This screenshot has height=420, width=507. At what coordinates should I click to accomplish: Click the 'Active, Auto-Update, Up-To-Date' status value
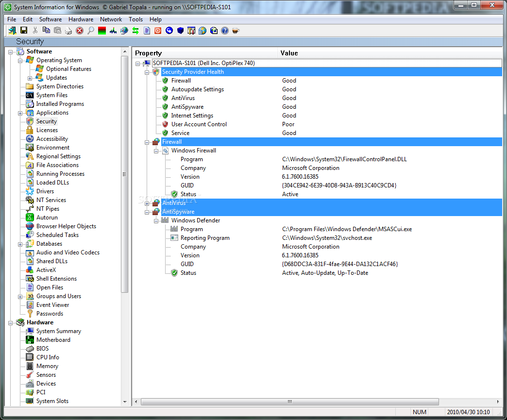tap(325, 272)
